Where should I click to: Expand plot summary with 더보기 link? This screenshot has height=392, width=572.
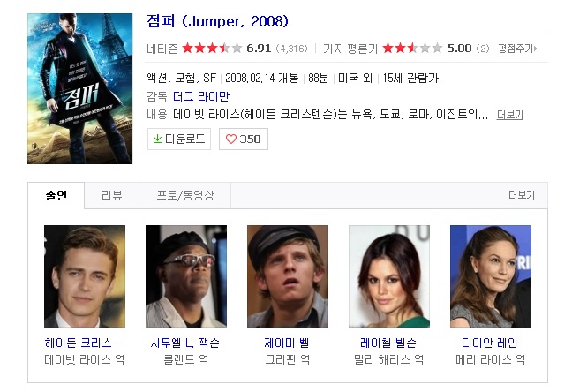[509, 115]
